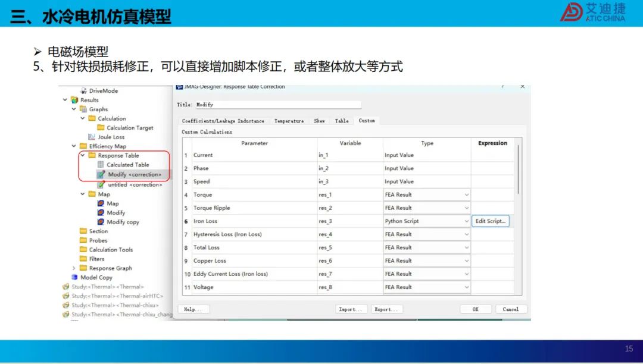
Task: Open the Modify copy map icon
Action: pyautogui.click(x=101, y=222)
